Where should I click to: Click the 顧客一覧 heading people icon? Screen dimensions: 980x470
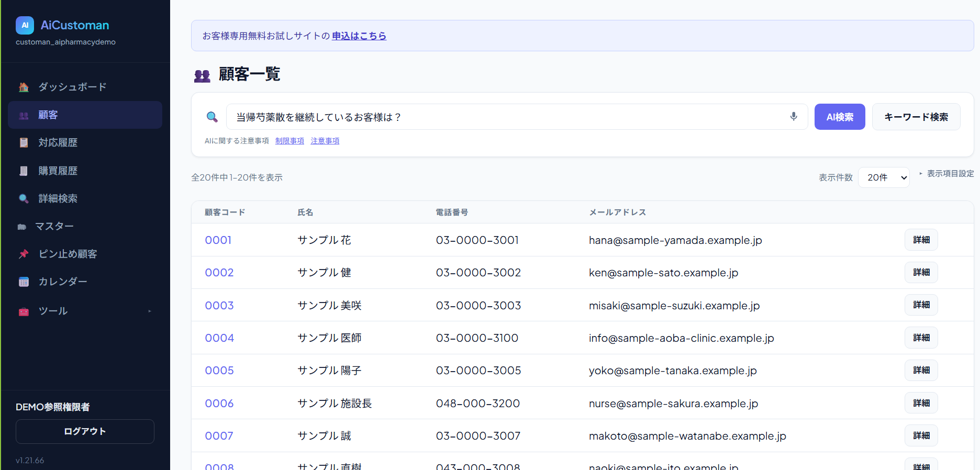coord(202,76)
